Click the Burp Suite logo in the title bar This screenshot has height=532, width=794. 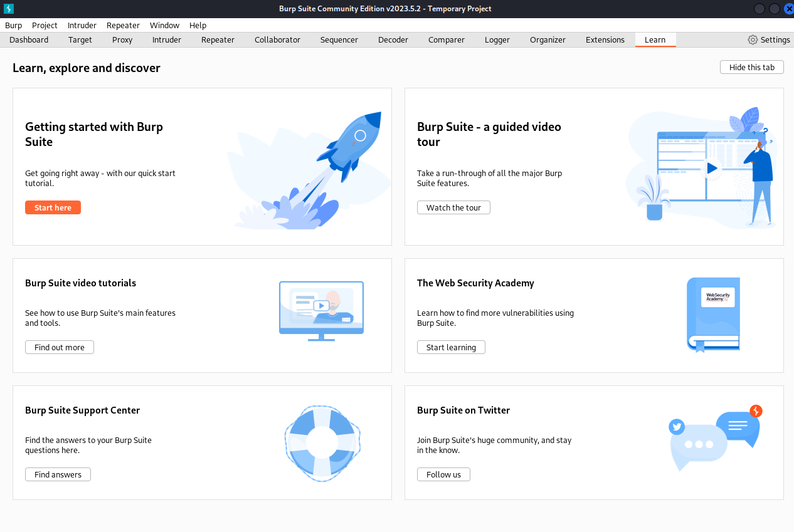(x=9, y=8)
